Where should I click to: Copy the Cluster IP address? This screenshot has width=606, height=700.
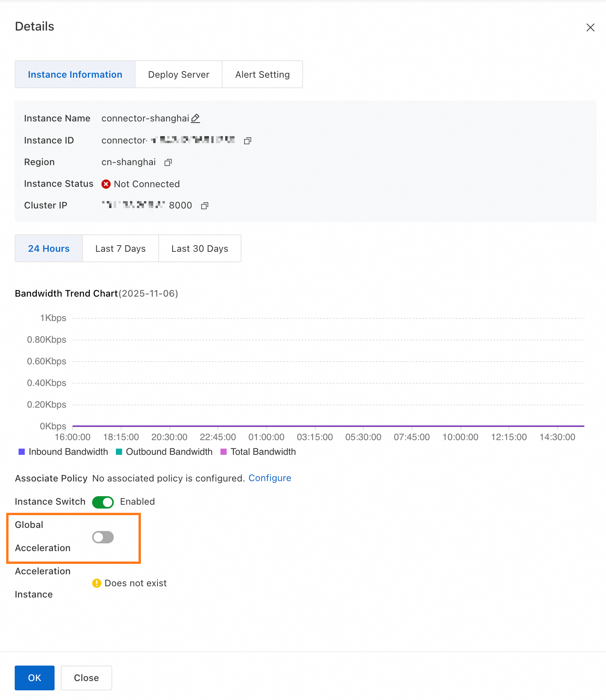pos(205,206)
